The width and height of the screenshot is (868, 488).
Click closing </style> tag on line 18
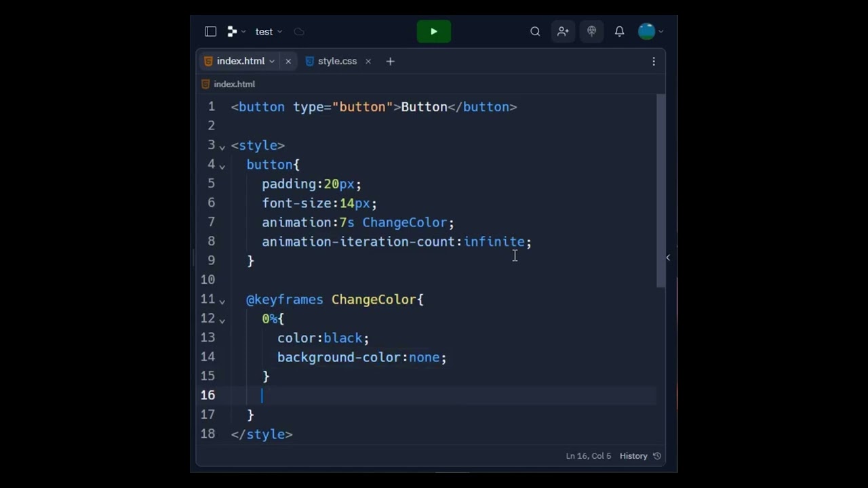262,434
